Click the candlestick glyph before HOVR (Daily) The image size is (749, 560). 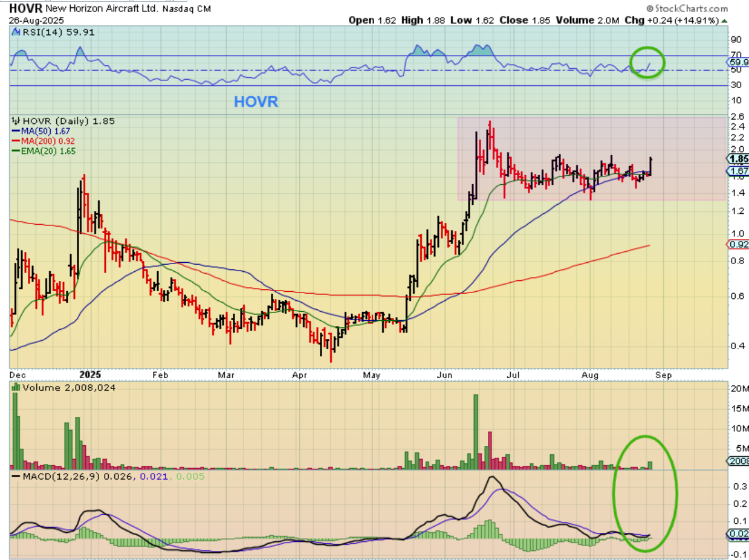pos(16,121)
